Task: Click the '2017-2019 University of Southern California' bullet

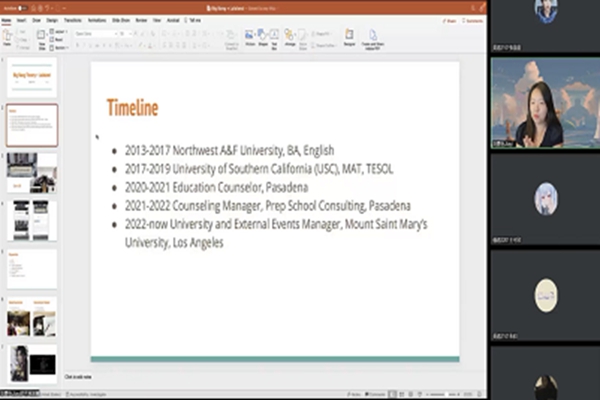Action: 259,169
